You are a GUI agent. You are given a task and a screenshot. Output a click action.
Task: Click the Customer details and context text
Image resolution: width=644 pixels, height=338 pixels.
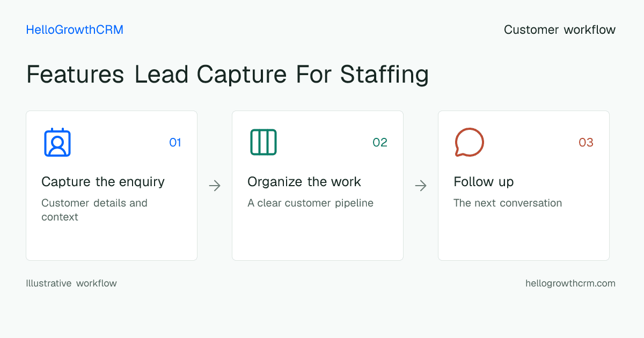coord(94,210)
